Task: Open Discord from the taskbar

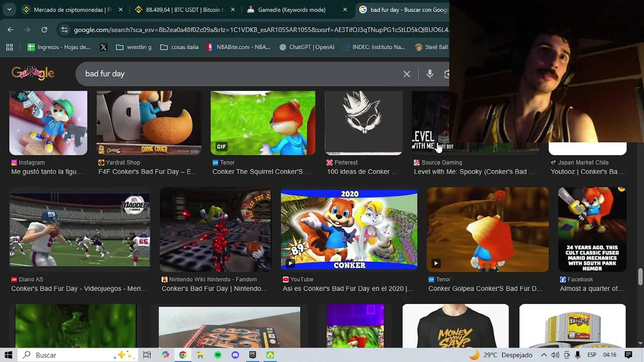Action: (x=235, y=355)
